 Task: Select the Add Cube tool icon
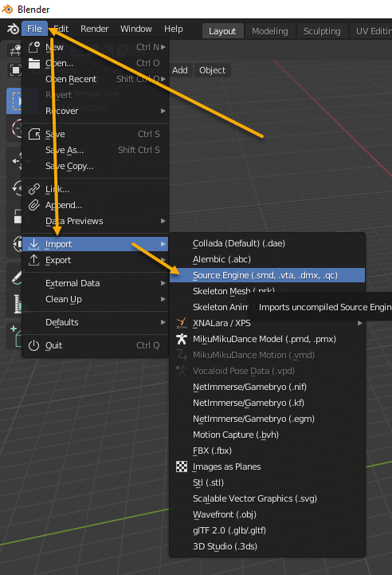tap(16, 336)
